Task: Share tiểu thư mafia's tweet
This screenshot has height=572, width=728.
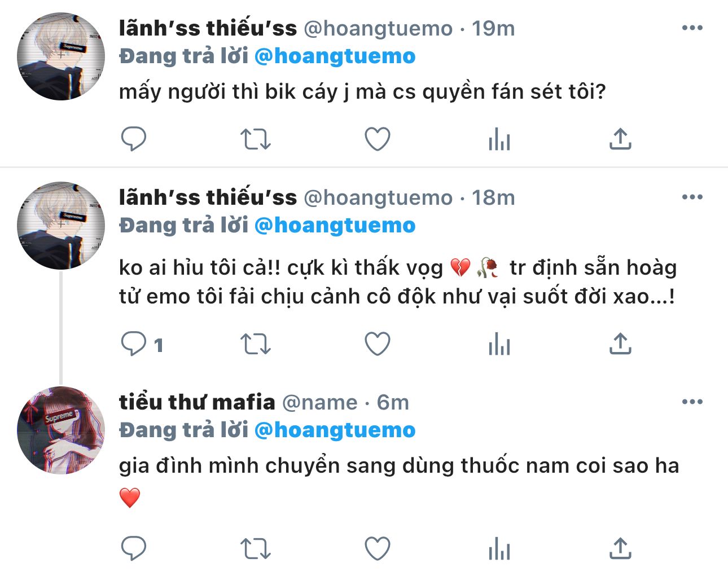Action: [x=620, y=548]
